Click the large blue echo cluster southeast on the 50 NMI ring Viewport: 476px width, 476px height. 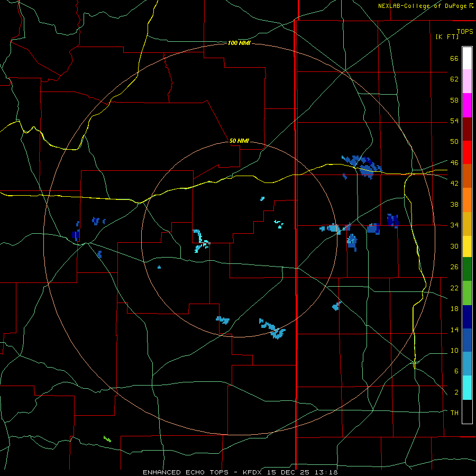point(272,329)
